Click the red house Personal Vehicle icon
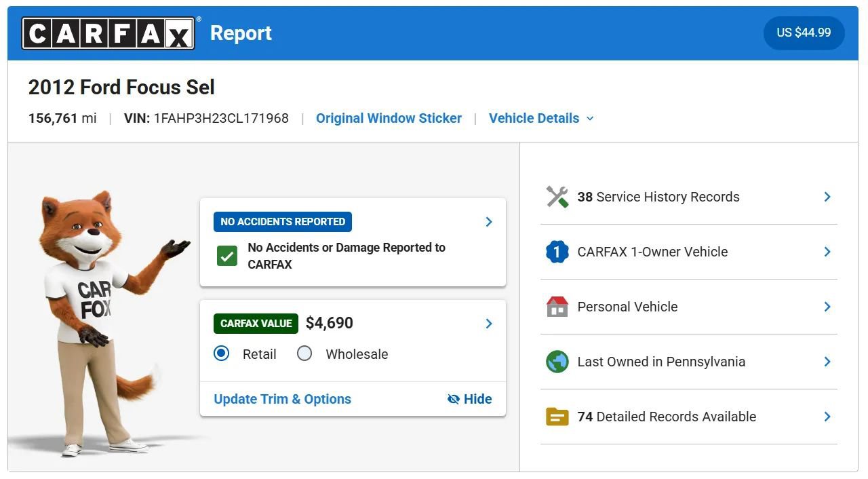 tap(557, 307)
